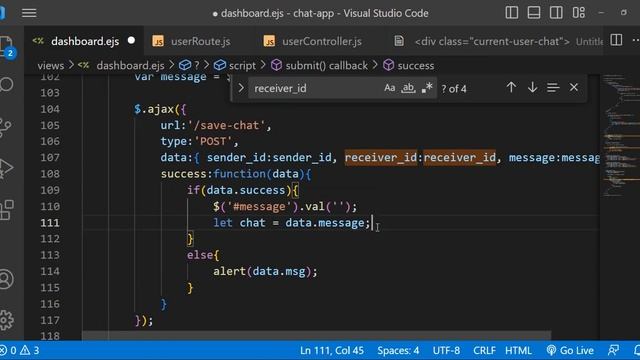This screenshot has height=360, width=640.
Task: Click the unsaved dot on dashboard.ejs tab
Action: point(131,41)
